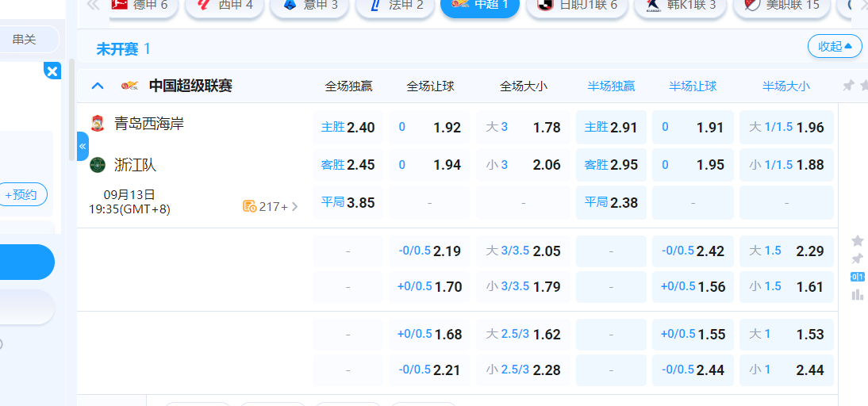Viewport: 868px width, 406px height.
Task: Click the 全场独赢 column header
Action: pyautogui.click(x=348, y=86)
